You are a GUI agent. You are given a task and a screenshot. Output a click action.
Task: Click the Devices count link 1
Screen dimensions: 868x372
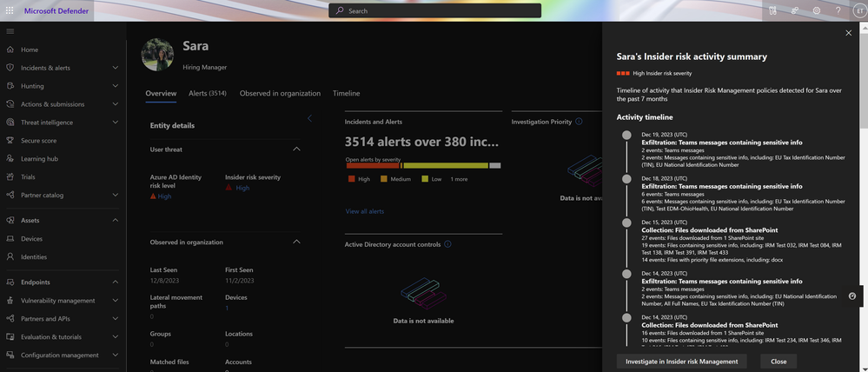coord(227,308)
